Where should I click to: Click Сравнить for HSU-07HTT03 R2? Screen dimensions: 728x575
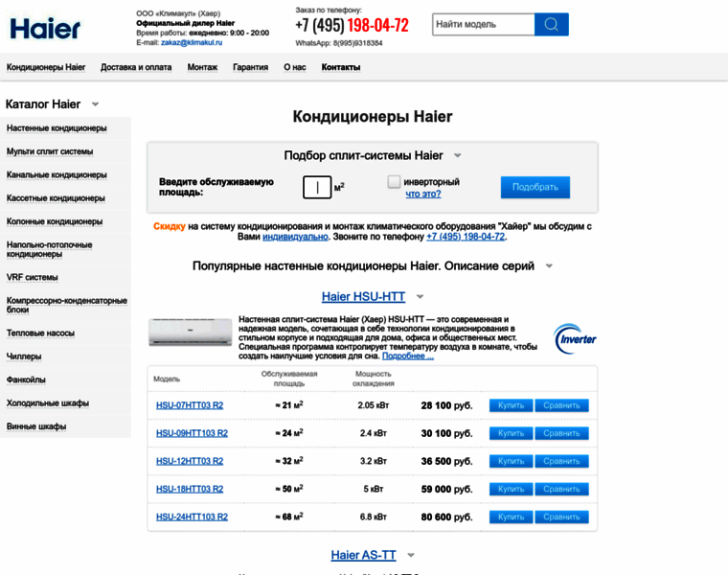561,405
